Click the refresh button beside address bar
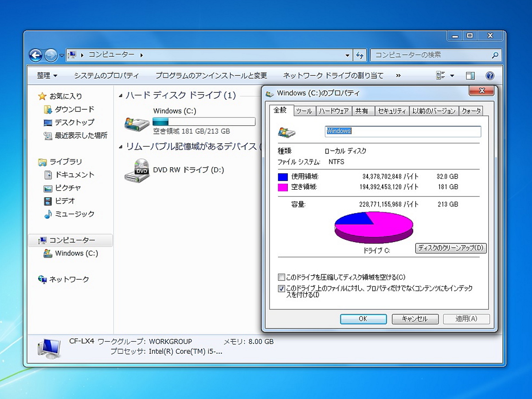This screenshot has width=532, height=399. [360, 55]
